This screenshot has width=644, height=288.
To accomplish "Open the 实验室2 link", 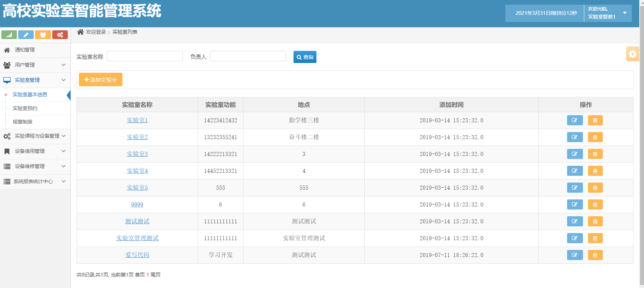I will click(137, 137).
